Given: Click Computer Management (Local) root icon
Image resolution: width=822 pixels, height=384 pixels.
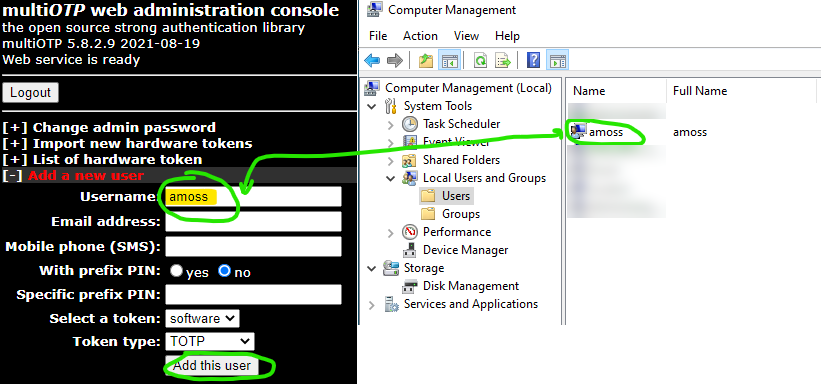Looking at the screenshot, I should 372,88.
